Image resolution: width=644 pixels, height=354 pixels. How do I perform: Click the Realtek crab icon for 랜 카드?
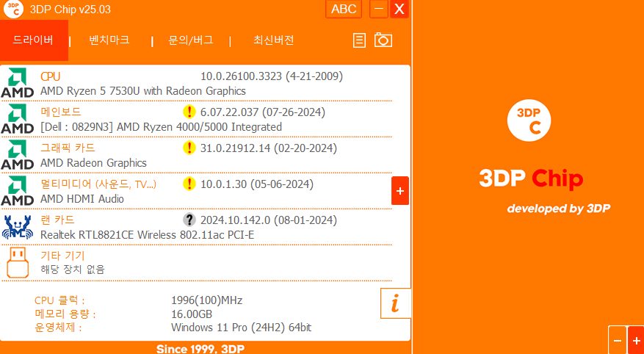[17, 227]
